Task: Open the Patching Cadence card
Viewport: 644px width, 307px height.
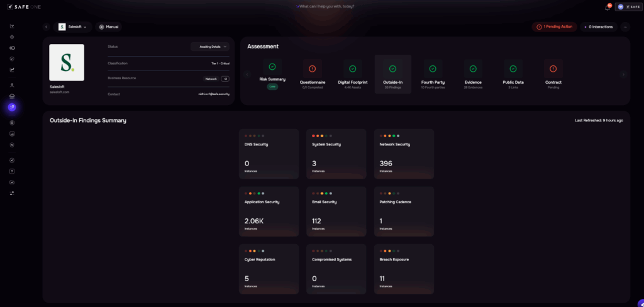Action: point(404,211)
